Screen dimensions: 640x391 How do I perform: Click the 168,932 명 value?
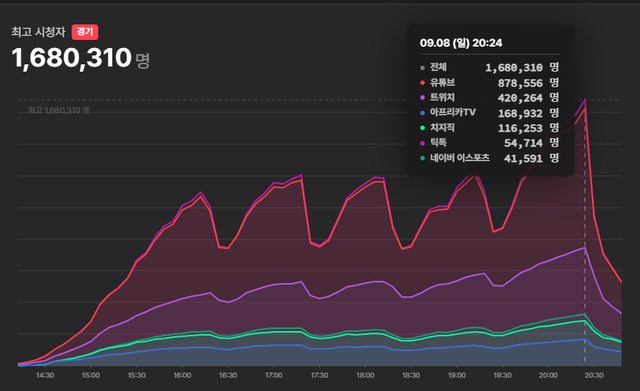528,113
